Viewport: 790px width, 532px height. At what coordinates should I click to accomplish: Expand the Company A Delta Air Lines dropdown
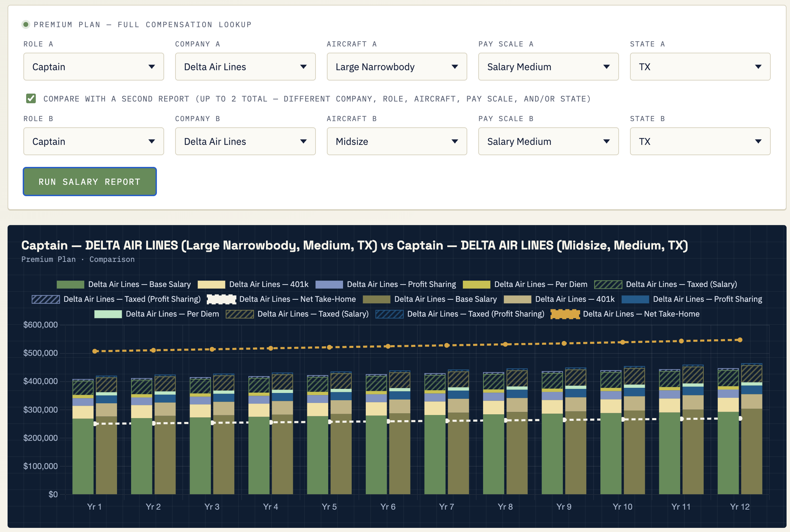(245, 67)
